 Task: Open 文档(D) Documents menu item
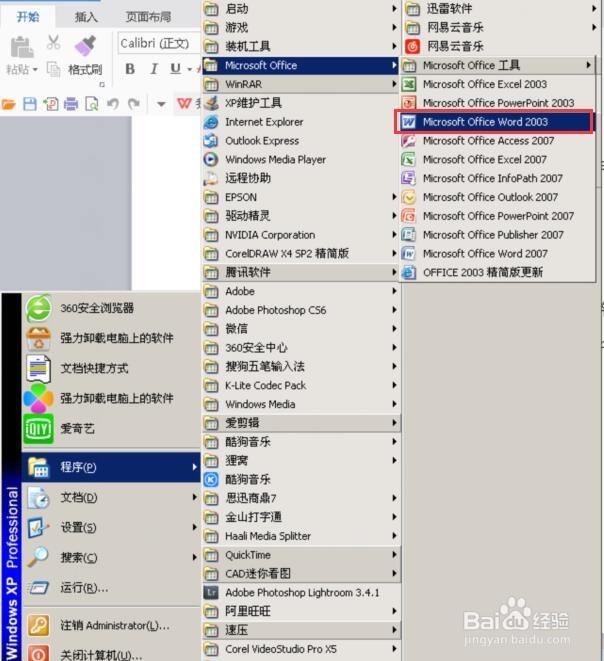(112, 497)
